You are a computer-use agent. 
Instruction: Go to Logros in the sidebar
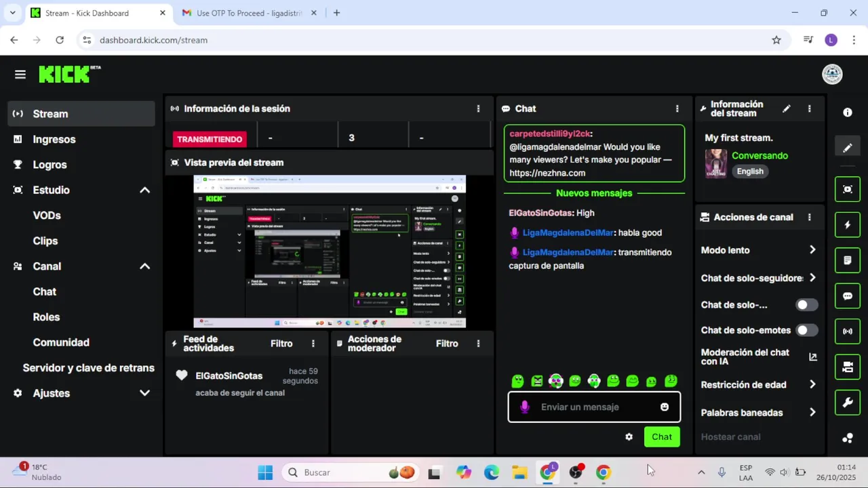click(81, 165)
